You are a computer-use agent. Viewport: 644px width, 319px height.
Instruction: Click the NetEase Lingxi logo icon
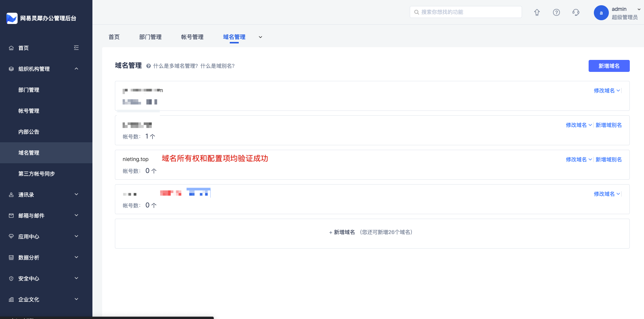click(x=12, y=18)
